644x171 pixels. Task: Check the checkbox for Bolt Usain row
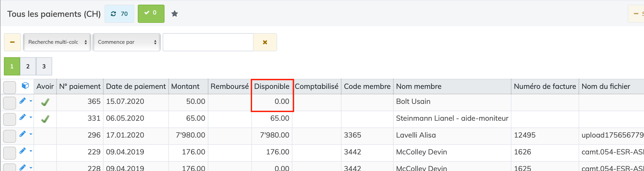[x=10, y=103]
